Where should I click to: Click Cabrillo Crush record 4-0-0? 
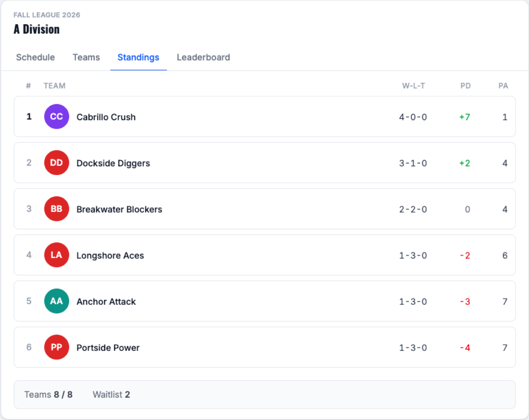click(413, 117)
